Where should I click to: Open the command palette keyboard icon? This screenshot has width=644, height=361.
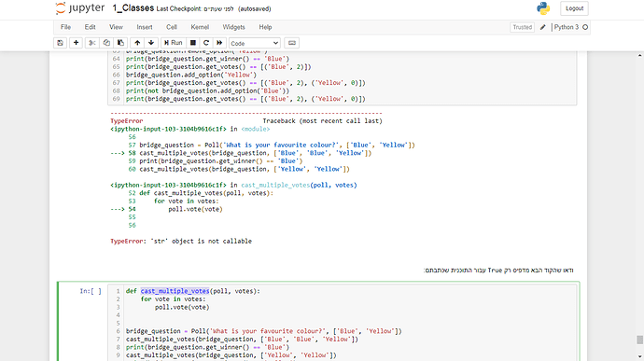[x=291, y=43]
